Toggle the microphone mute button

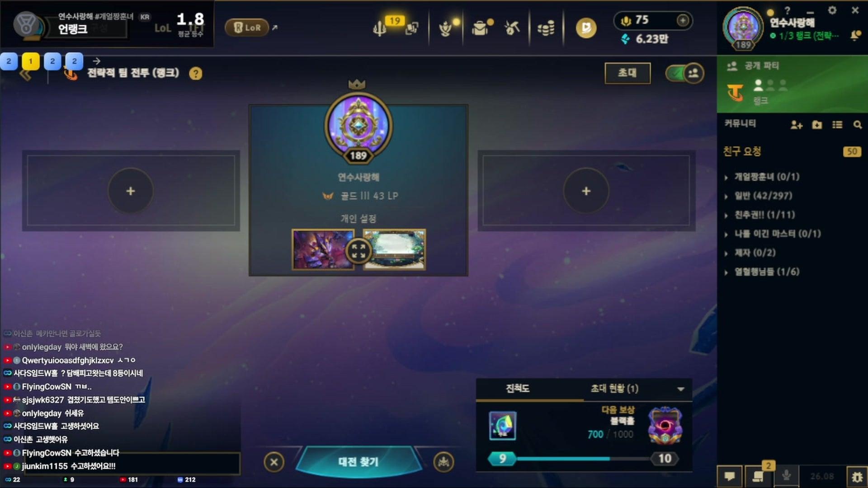click(x=786, y=475)
